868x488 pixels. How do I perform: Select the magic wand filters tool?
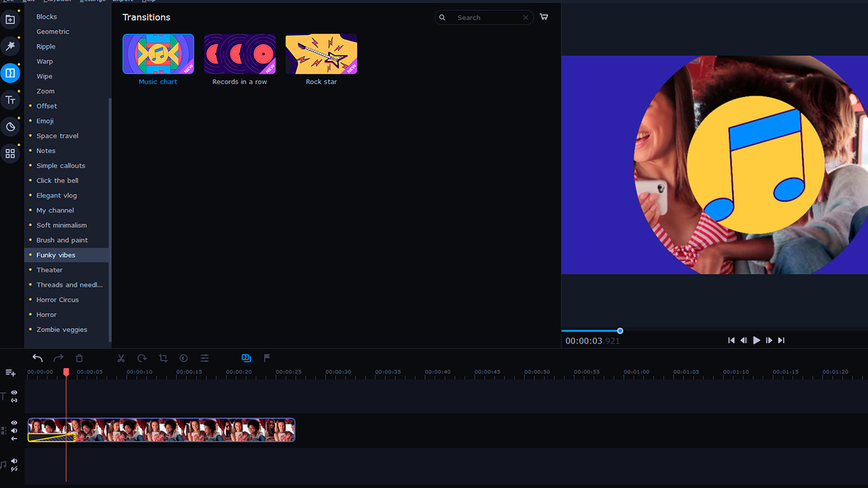coord(10,46)
